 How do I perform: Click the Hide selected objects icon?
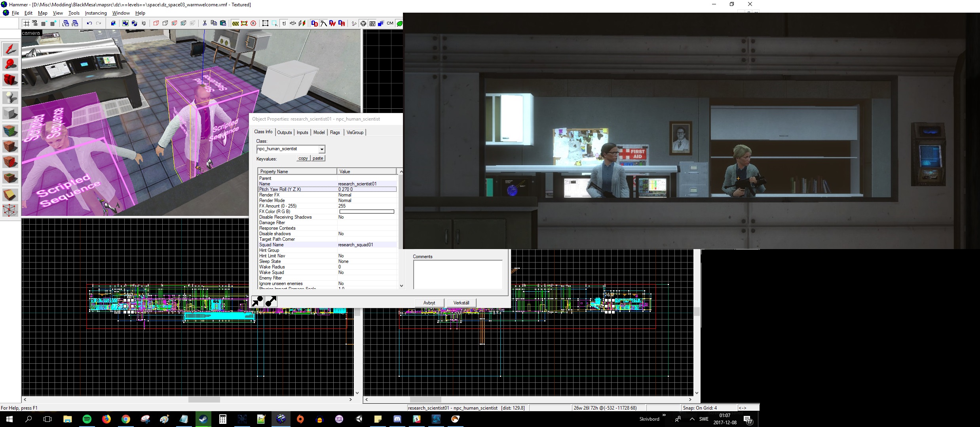(156, 23)
